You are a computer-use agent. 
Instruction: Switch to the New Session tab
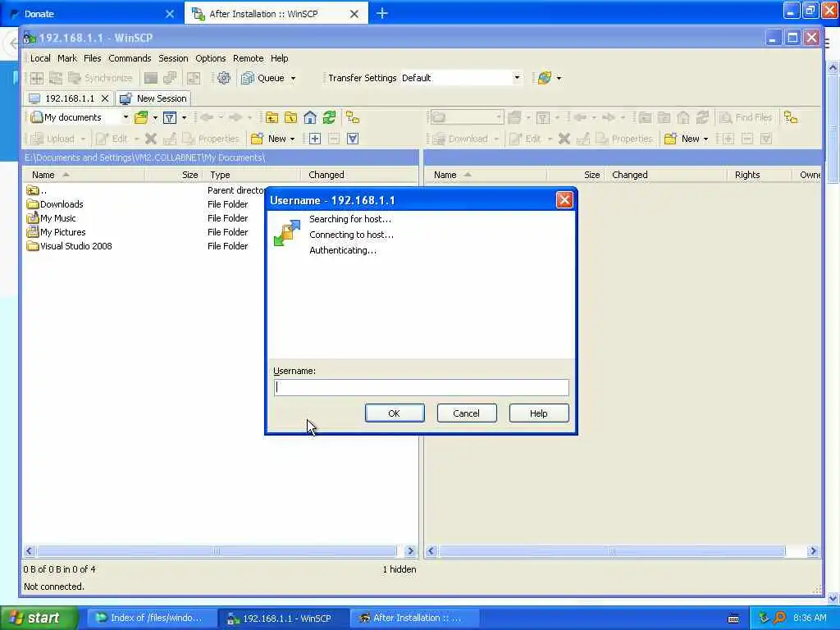(153, 98)
